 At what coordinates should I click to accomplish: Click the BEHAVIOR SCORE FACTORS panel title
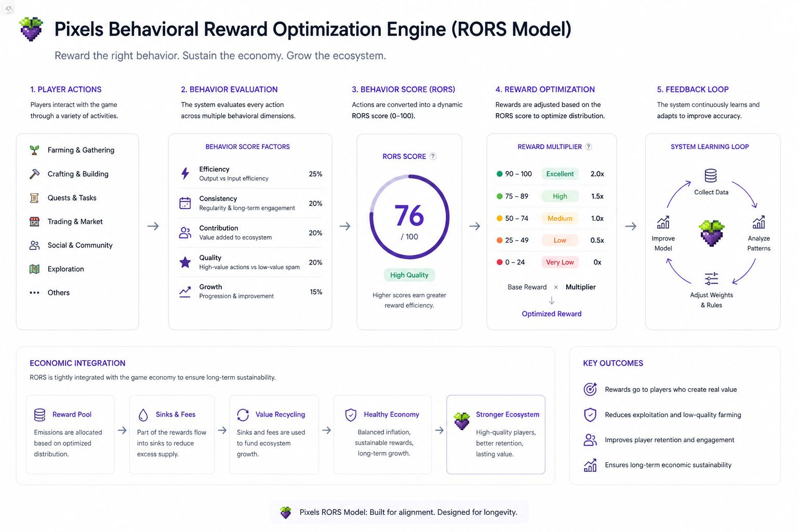point(248,147)
